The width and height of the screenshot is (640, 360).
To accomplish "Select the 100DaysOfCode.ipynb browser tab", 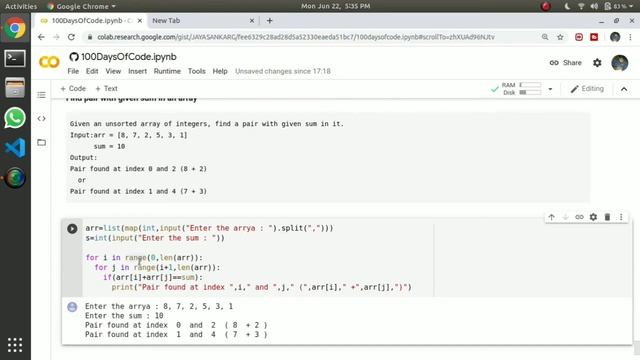I will click(x=91, y=21).
